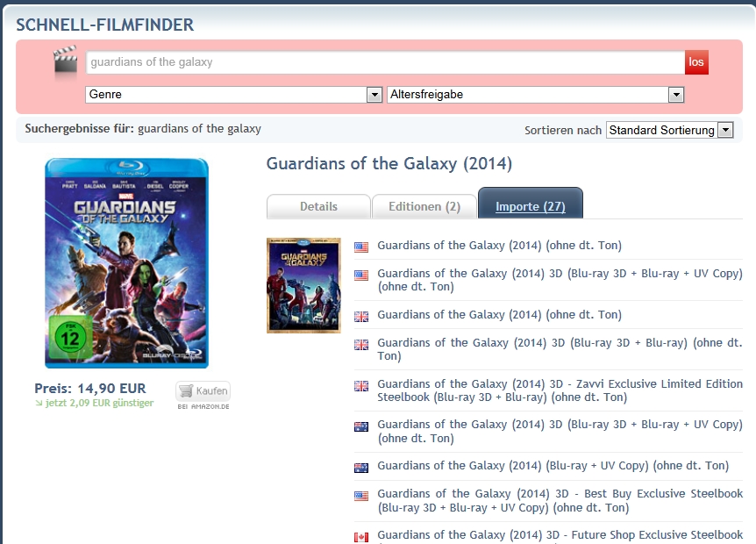This screenshot has width=756, height=544.
Task: Open the Genre dropdown
Action: (233, 95)
